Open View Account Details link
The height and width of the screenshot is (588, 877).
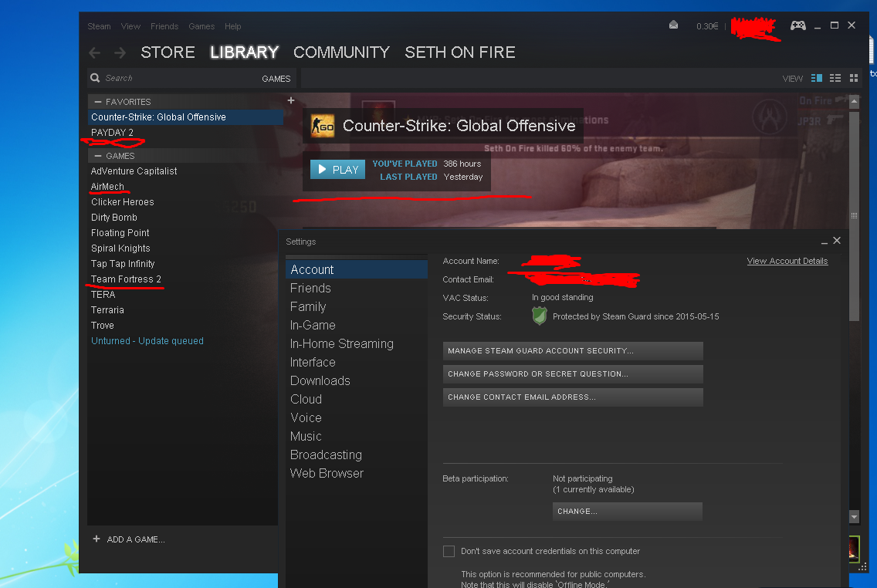(787, 261)
